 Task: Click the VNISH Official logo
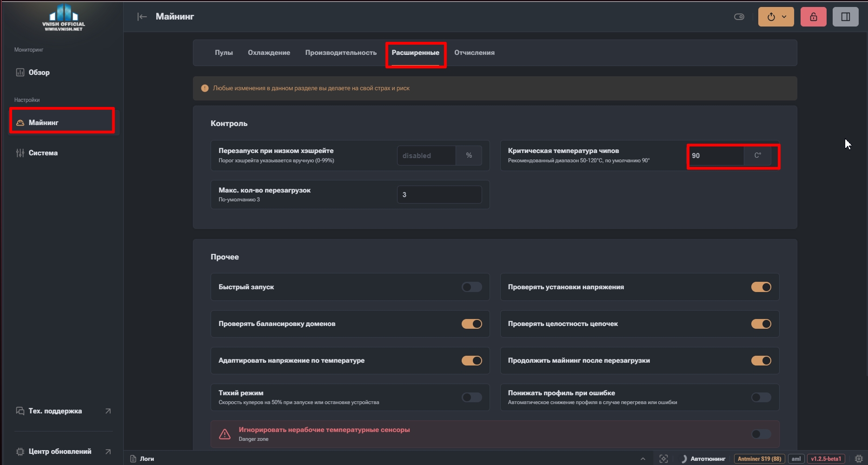64,17
